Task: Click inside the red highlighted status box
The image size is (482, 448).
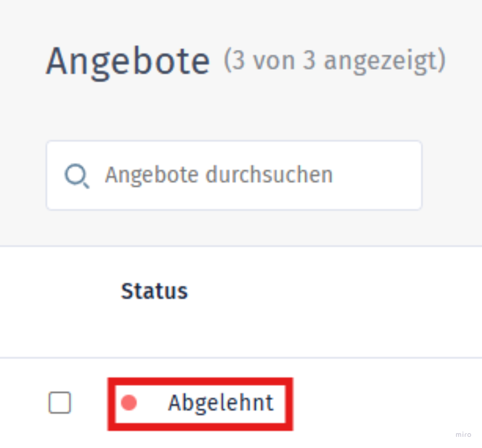Action: point(200,404)
